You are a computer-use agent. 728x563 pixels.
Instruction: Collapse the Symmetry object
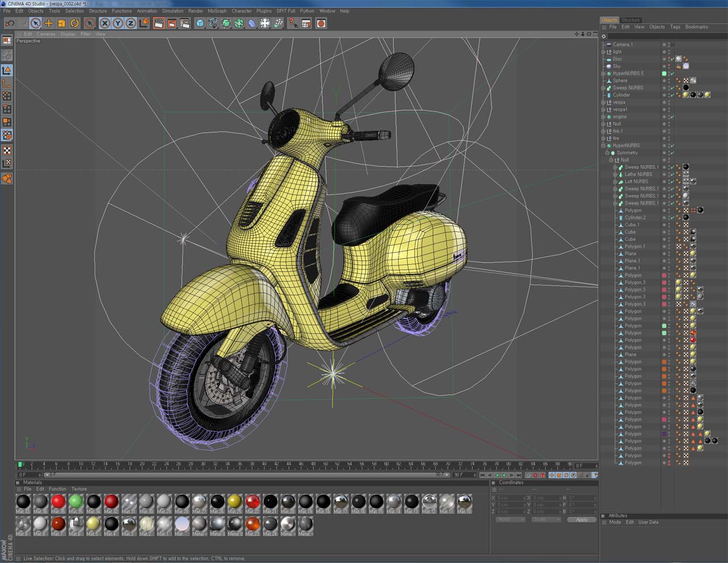pyautogui.click(x=607, y=153)
